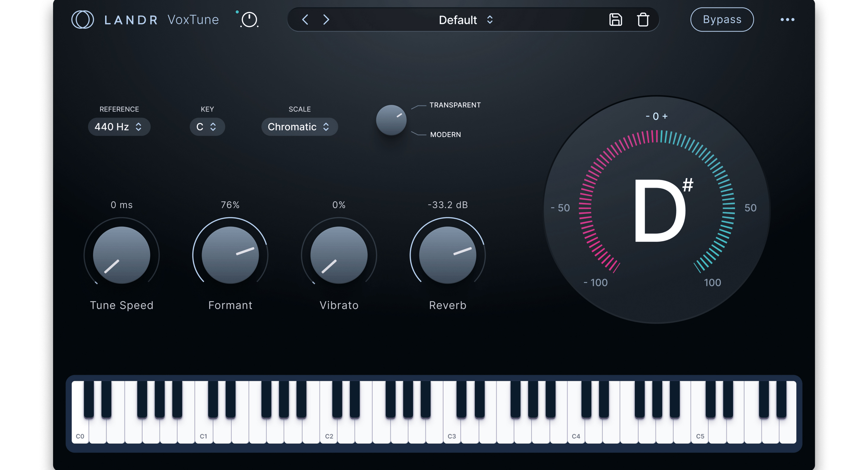Image resolution: width=868 pixels, height=470 pixels.
Task: Click the Transparent/Modern mode knob
Action: [x=391, y=120]
